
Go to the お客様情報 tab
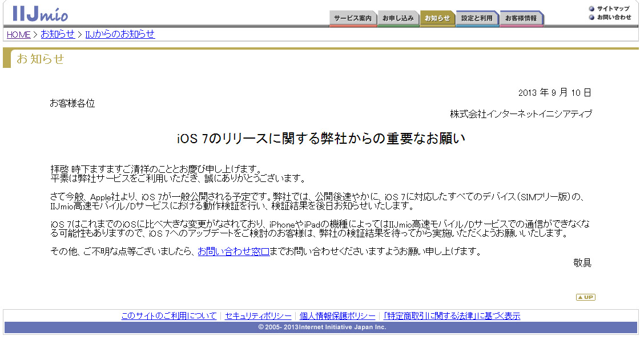click(521, 18)
